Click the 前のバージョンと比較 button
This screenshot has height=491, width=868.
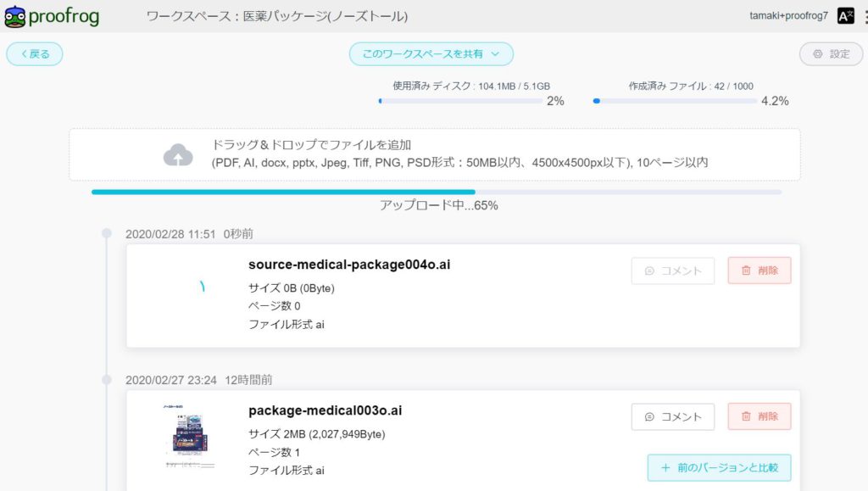[x=719, y=467]
